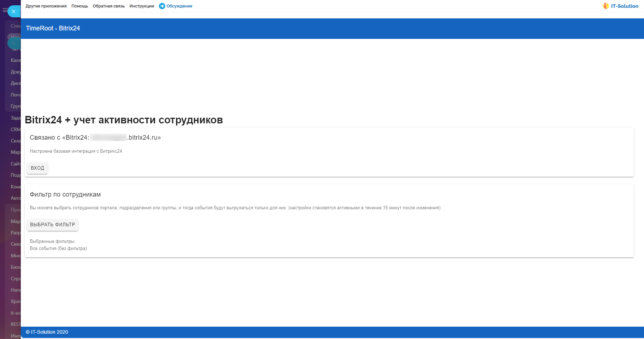Click the heading Bitrix24 + учет активности сотрудников
644x339 pixels.
(124, 120)
